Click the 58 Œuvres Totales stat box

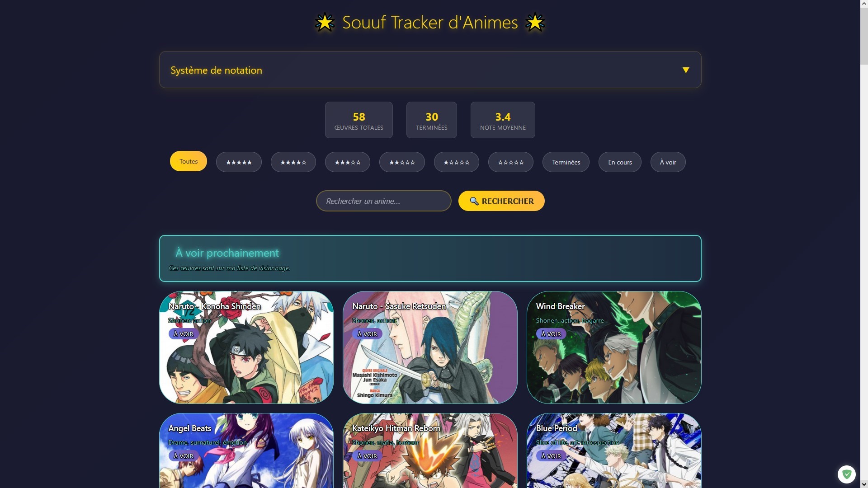coord(359,120)
